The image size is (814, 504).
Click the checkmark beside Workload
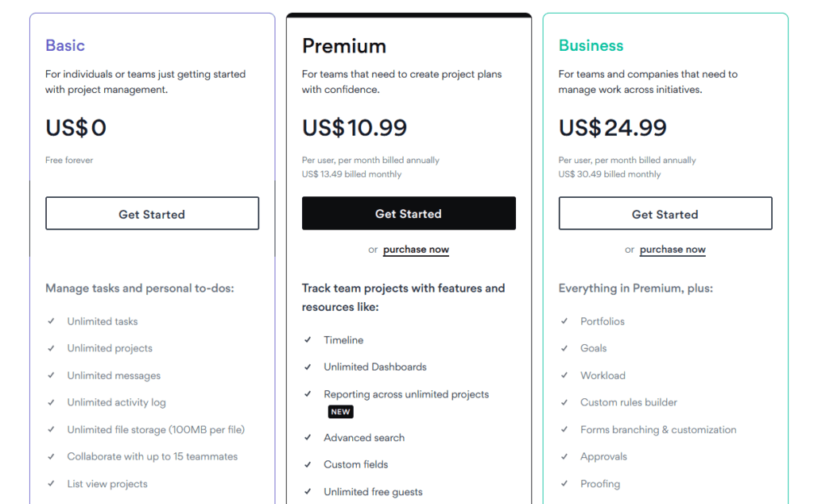tap(564, 375)
